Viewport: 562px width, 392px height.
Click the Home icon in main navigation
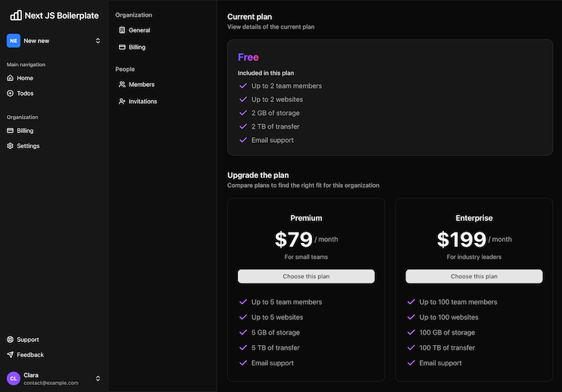click(x=10, y=78)
